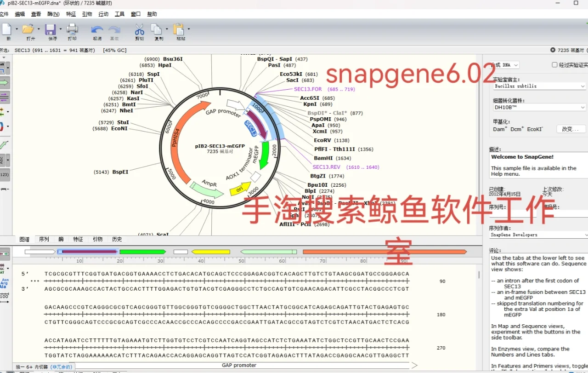Print the map with the 打印 icon
Viewport: 588px width, 373px height.
72,29
